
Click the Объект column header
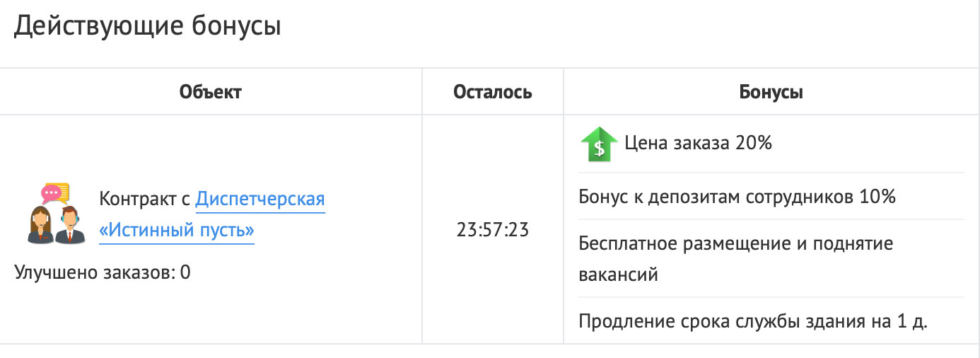pos(211,92)
